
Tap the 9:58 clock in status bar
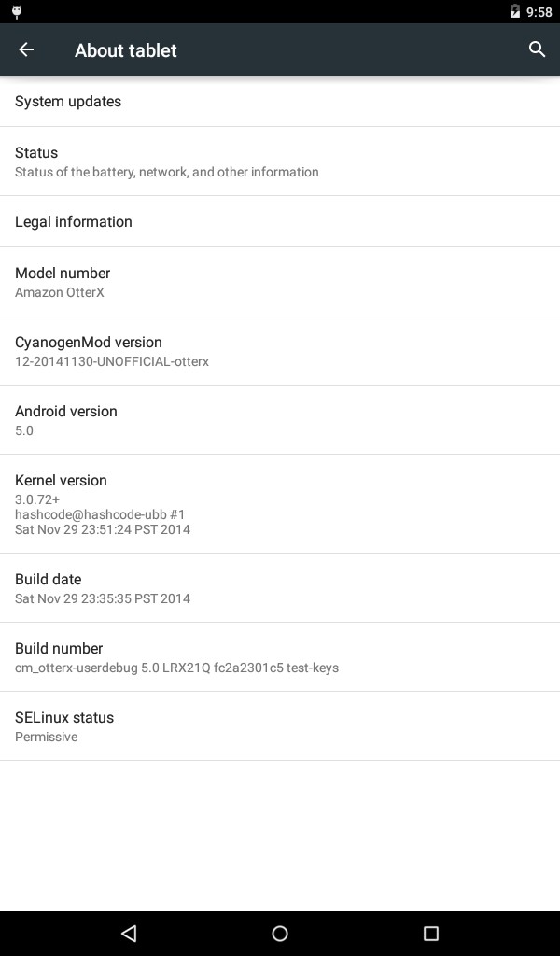(x=539, y=12)
